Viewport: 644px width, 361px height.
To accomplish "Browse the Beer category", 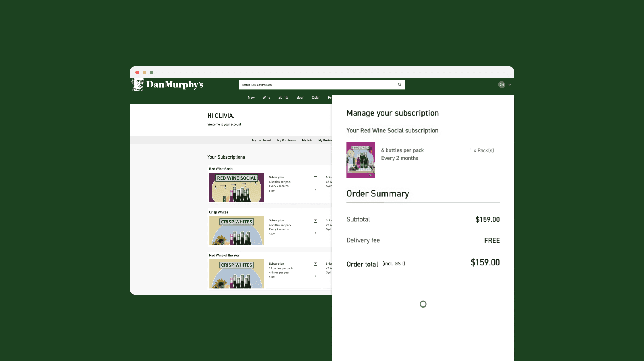I will tap(300, 97).
